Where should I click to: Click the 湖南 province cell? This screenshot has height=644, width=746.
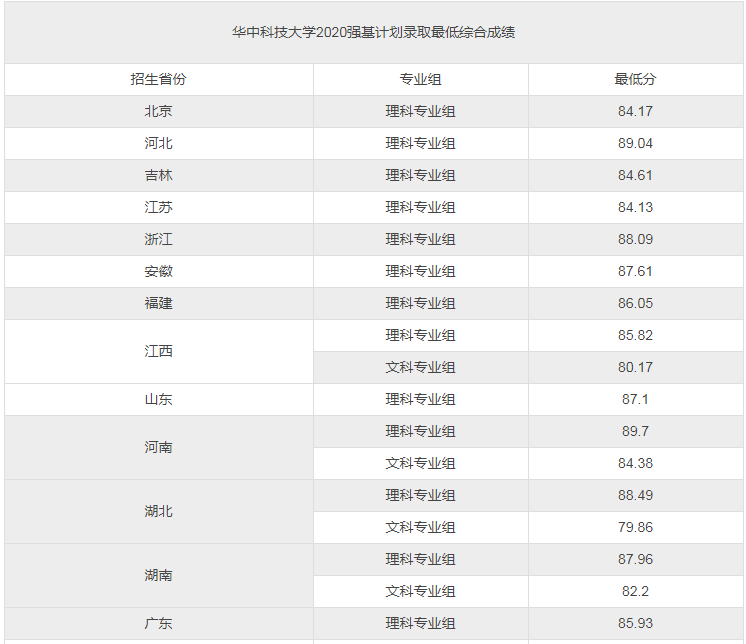pos(158,575)
